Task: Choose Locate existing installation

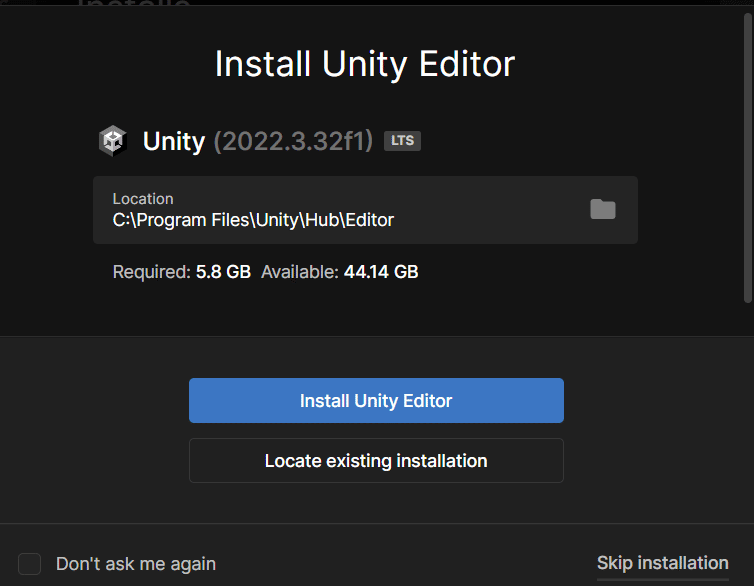Action: point(376,461)
